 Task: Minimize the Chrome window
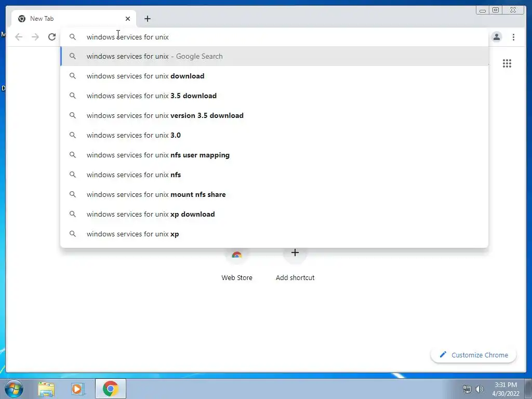tap(483, 10)
